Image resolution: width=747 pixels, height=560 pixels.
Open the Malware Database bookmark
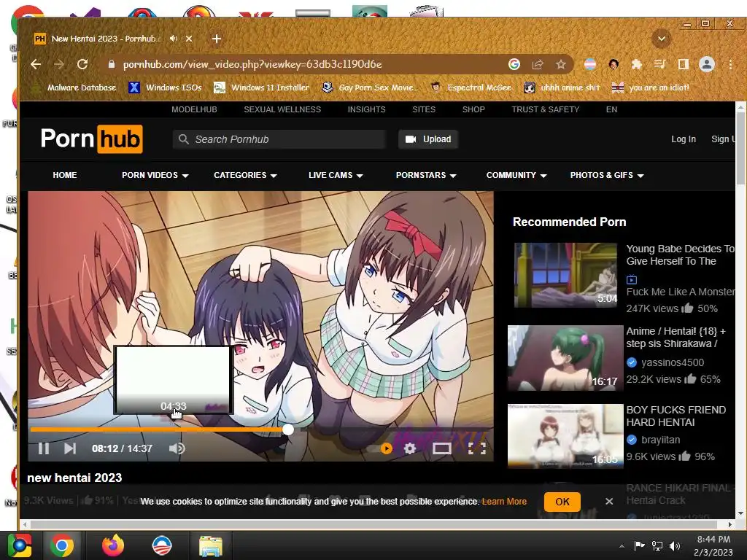tap(74, 87)
